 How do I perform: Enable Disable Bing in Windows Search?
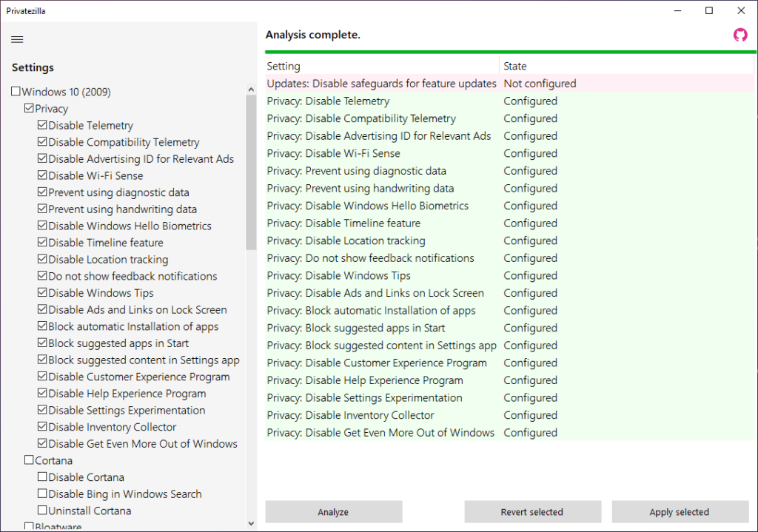coord(43,494)
